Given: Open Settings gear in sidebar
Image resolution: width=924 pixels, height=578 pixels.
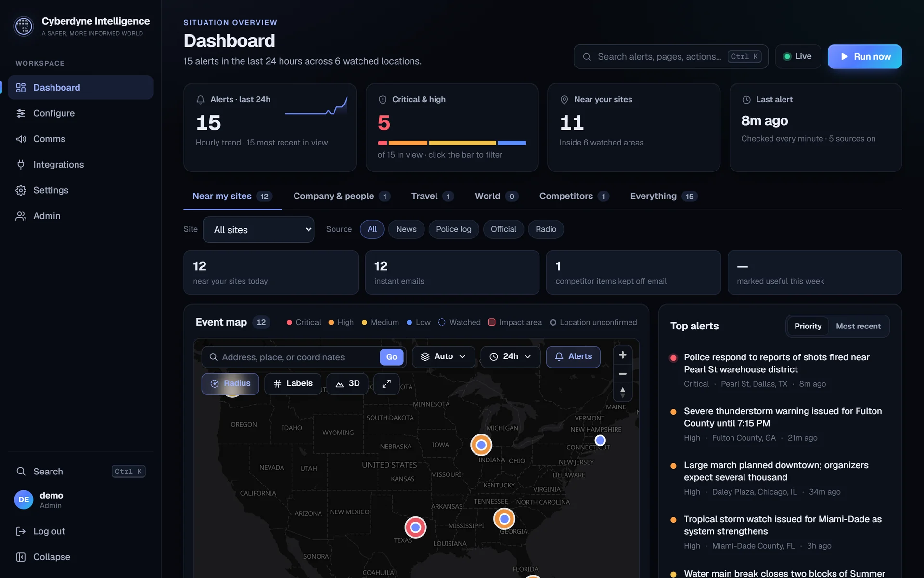Looking at the screenshot, I should (x=80, y=190).
